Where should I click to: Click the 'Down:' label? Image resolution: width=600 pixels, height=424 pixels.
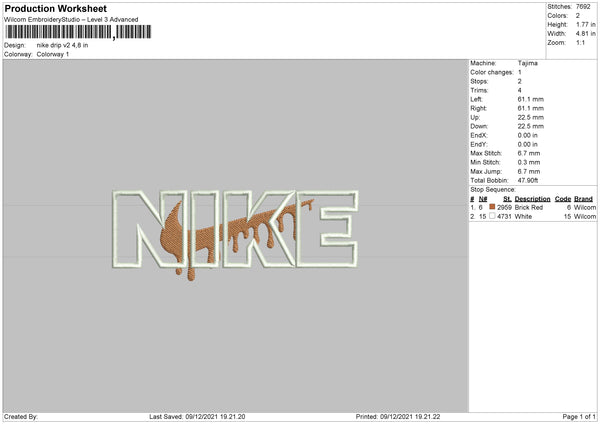pyautogui.click(x=479, y=126)
